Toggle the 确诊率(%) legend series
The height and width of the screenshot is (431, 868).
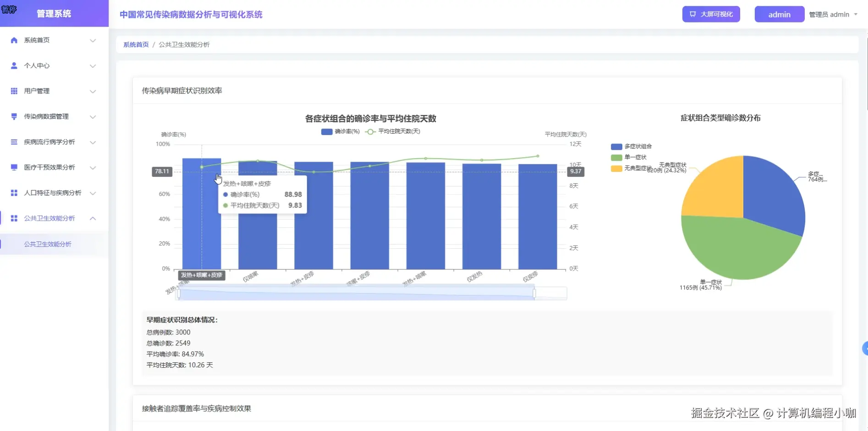pyautogui.click(x=341, y=131)
